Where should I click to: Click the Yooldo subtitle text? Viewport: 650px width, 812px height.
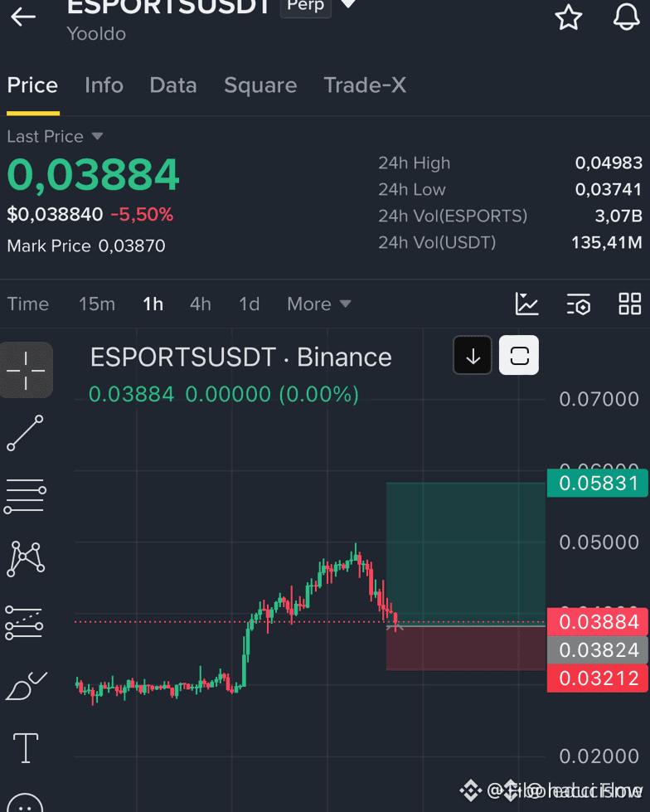(96, 34)
